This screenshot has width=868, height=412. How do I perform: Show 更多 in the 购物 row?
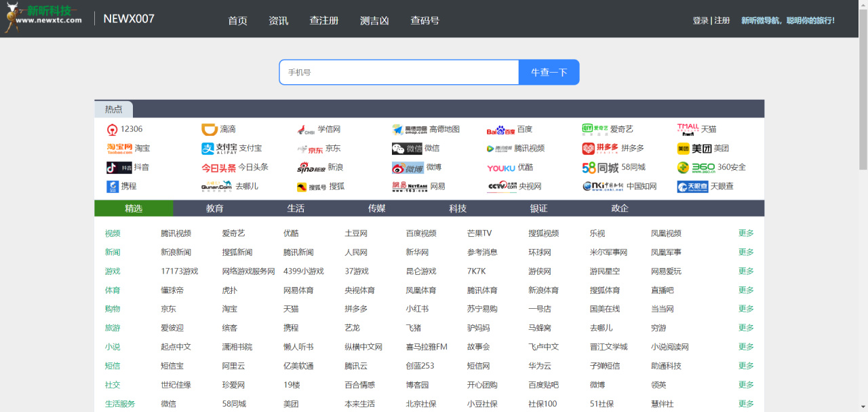coord(746,308)
